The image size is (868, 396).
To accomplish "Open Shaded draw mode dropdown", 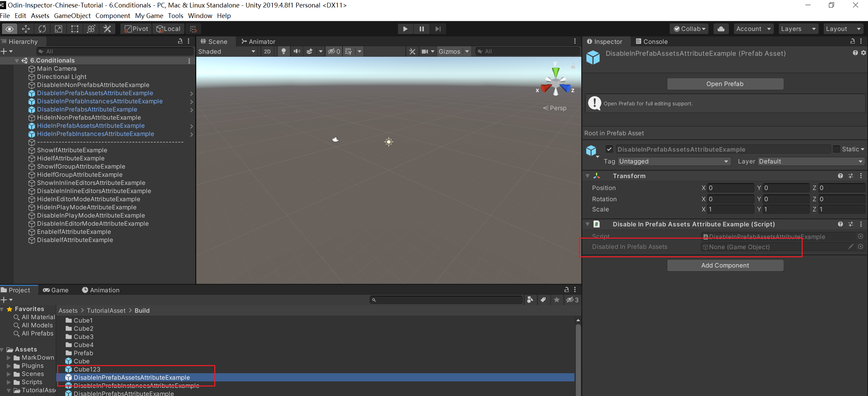I will (x=227, y=51).
